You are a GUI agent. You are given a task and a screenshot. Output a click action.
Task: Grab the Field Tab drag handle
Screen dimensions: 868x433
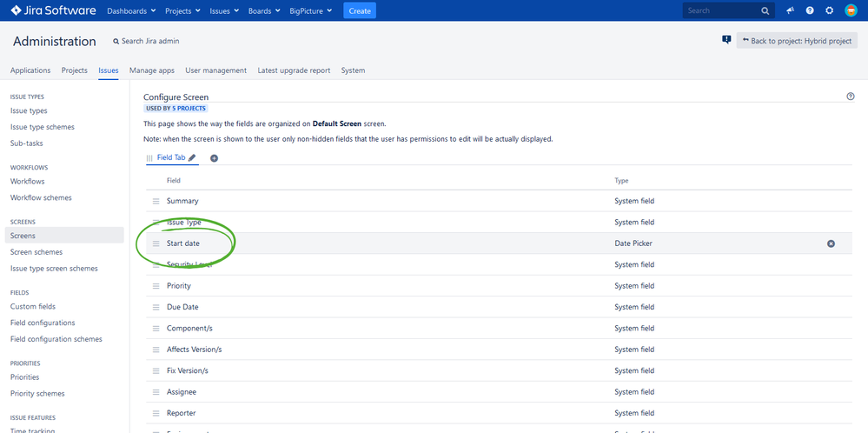tap(149, 157)
